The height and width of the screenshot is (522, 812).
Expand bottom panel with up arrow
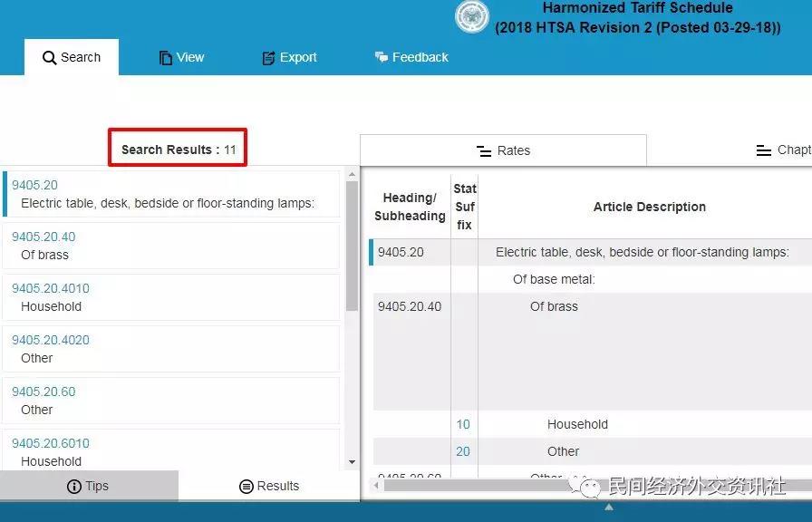tap(609, 507)
